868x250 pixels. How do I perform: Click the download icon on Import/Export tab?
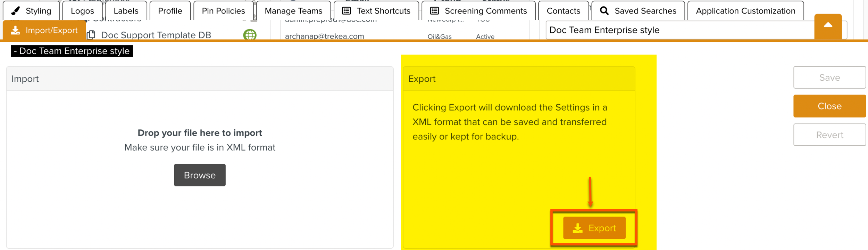pyautogui.click(x=15, y=30)
